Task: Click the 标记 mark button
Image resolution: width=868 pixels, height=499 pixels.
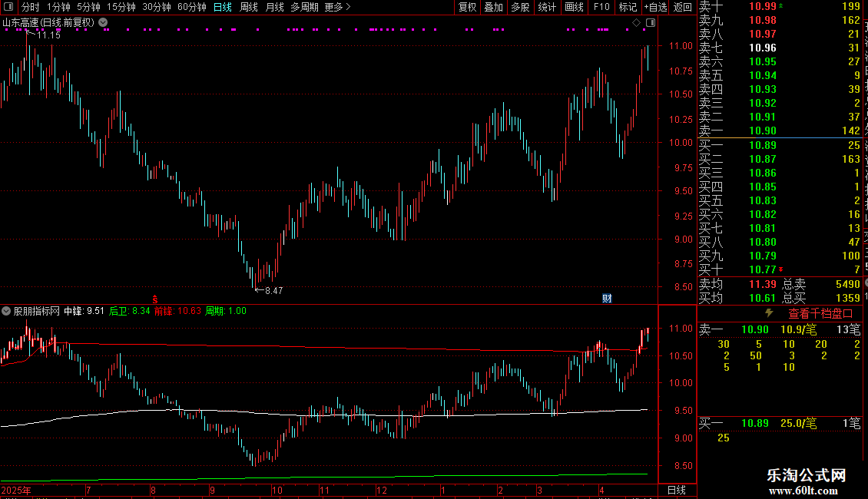Action: 628,7
